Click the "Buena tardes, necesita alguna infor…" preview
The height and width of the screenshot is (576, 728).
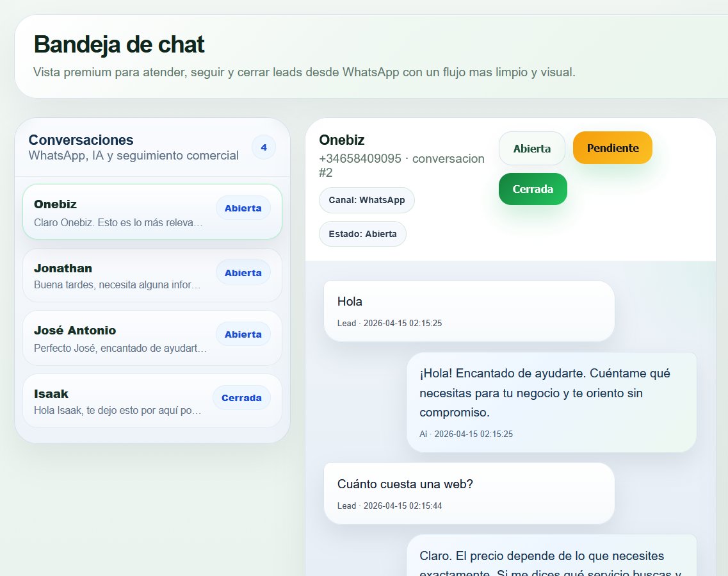117,284
